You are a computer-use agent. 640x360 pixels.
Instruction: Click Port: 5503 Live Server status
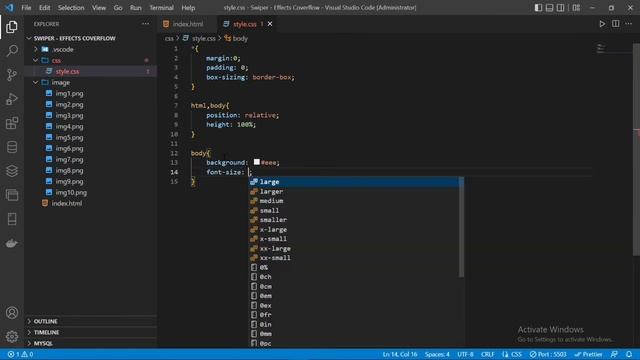(x=548, y=354)
